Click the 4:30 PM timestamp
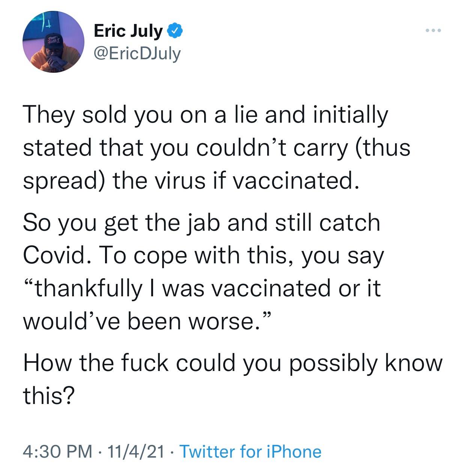The height and width of the screenshot is (476, 466). click(x=57, y=452)
